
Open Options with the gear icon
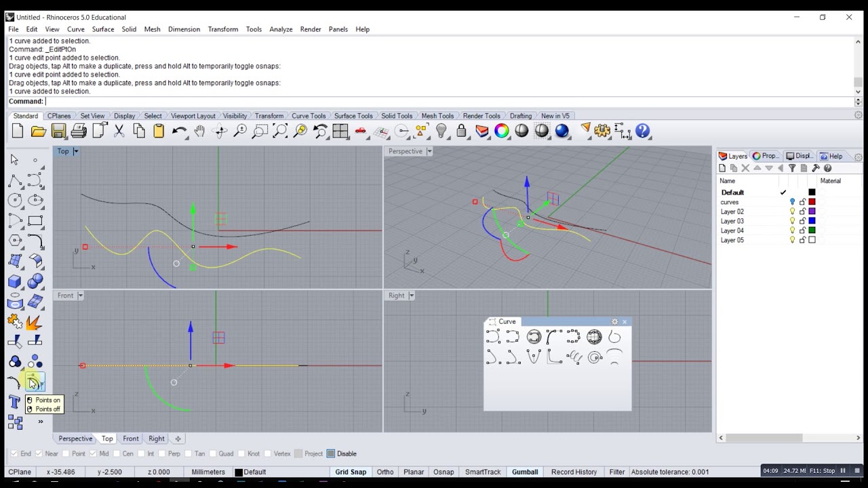pyautogui.click(x=602, y=131)
